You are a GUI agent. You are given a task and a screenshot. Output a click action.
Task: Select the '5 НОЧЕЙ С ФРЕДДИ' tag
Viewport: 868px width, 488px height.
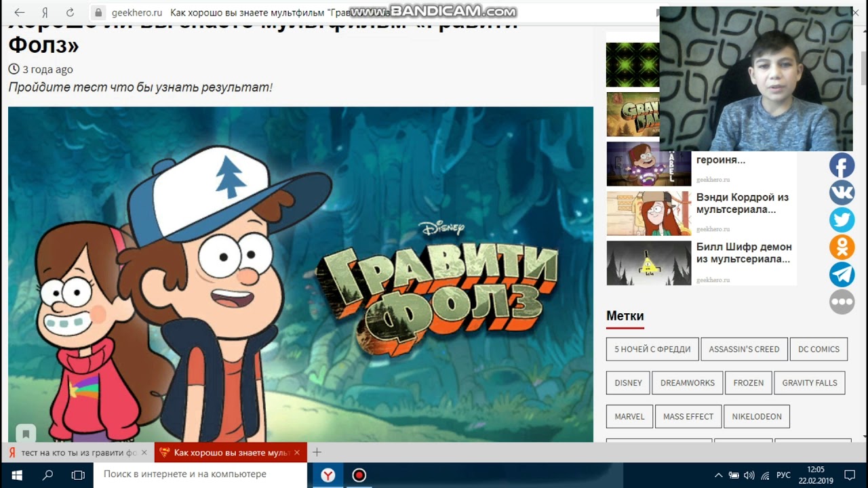(652, 349)
